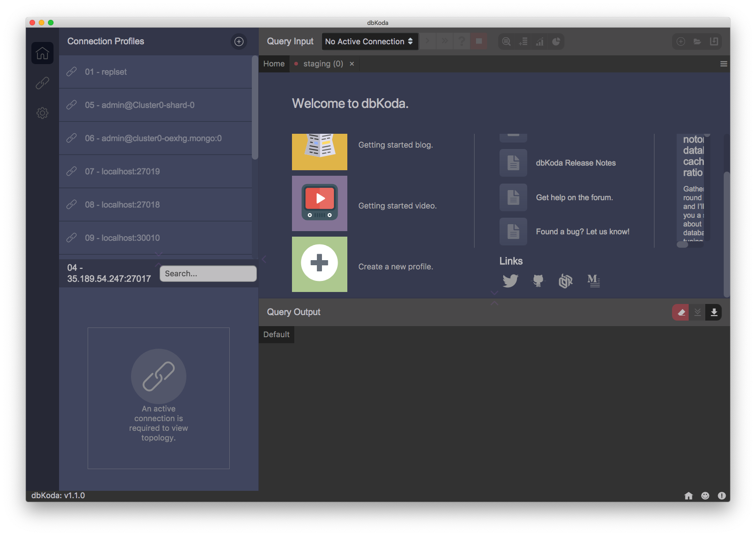Click the smiley feedback icon in status bar
This screenshot has width=756, height=536.
[x=705, y=495]
